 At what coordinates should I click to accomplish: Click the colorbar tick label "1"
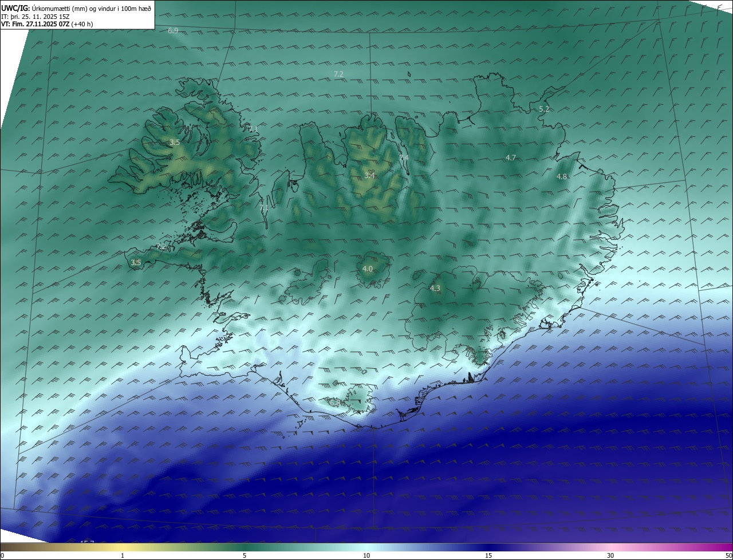123,555
